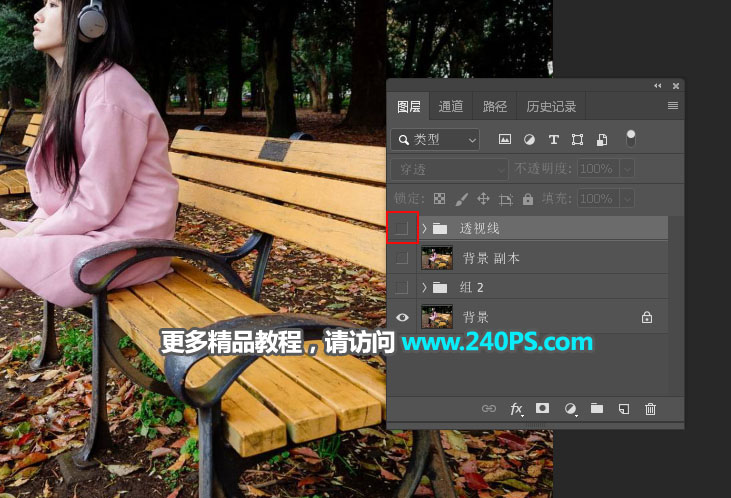Show the 背景 副本 layer visibility box
731x498 pixels.
(402, 257)
